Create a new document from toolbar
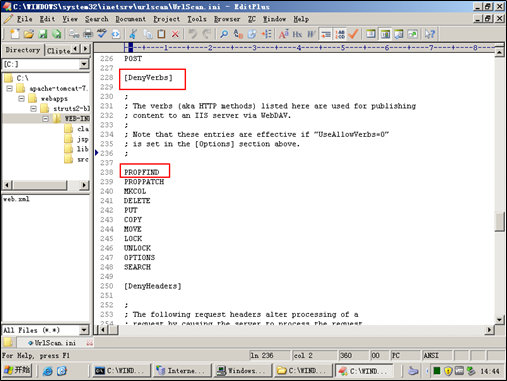This screenshot has height=381, width=507. click(x=15, y=34)
